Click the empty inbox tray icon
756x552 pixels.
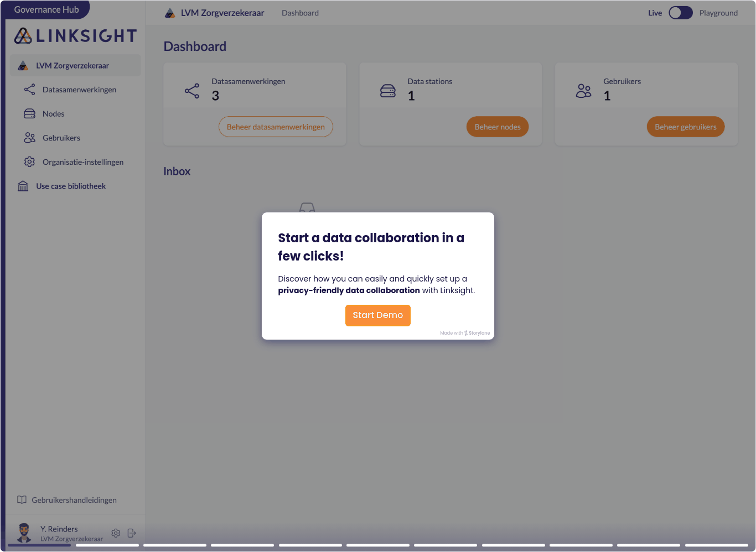(307, 208)
